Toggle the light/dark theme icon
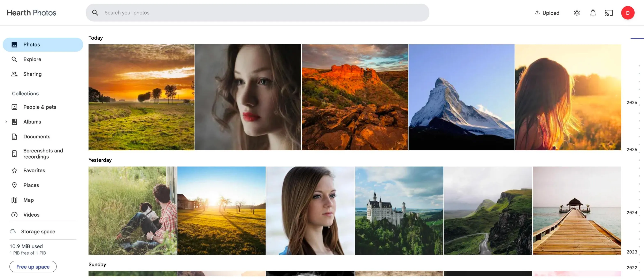644x279 pixels. coord(577,13)
